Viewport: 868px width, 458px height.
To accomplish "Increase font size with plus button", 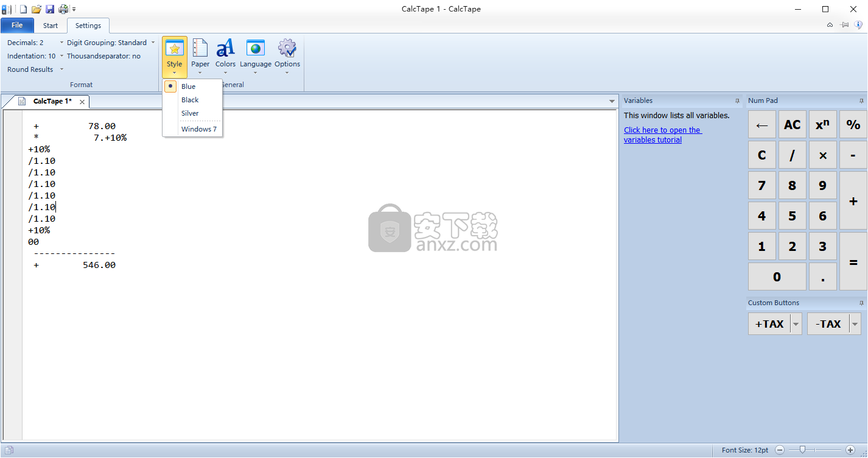I will [x=850, y=450].
